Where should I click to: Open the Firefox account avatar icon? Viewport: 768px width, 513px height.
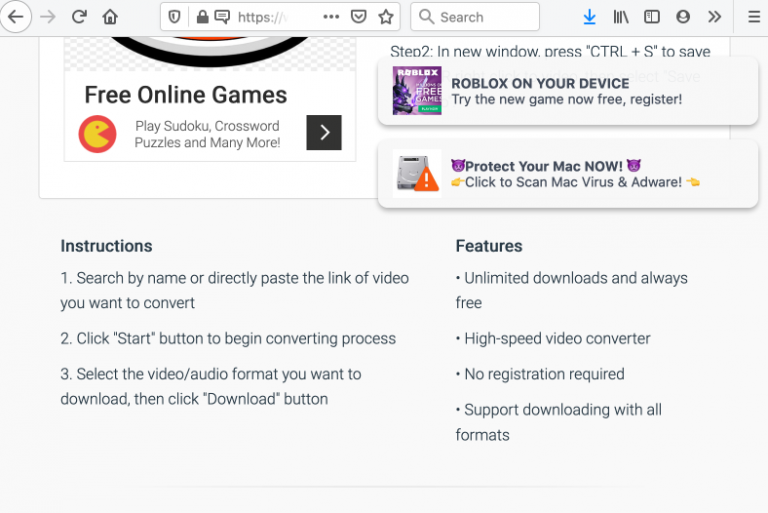[683, 17]
